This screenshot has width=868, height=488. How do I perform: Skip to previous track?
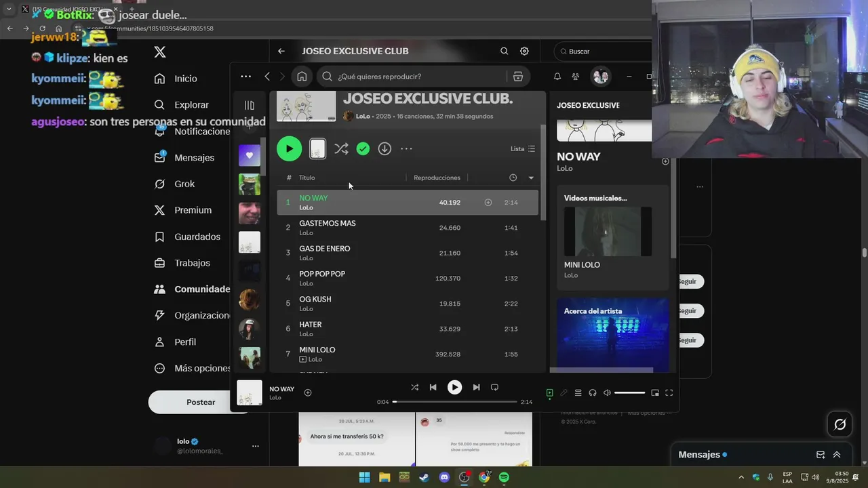point(433,387)
